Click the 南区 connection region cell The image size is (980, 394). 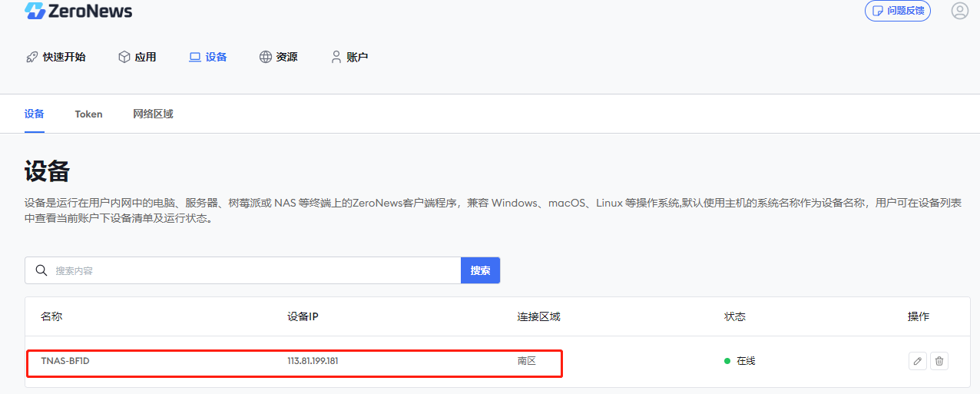[x=527, y=361]
